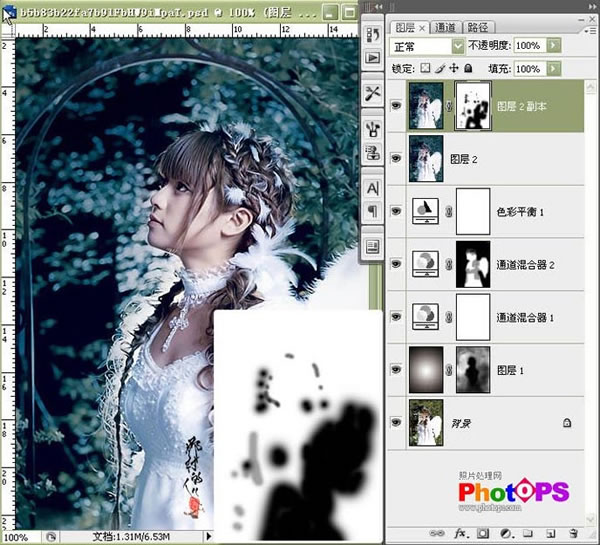Create a new layer with the page icon
Screen dimensions: 600x545
pyautogui.click(x=550, y=533)
